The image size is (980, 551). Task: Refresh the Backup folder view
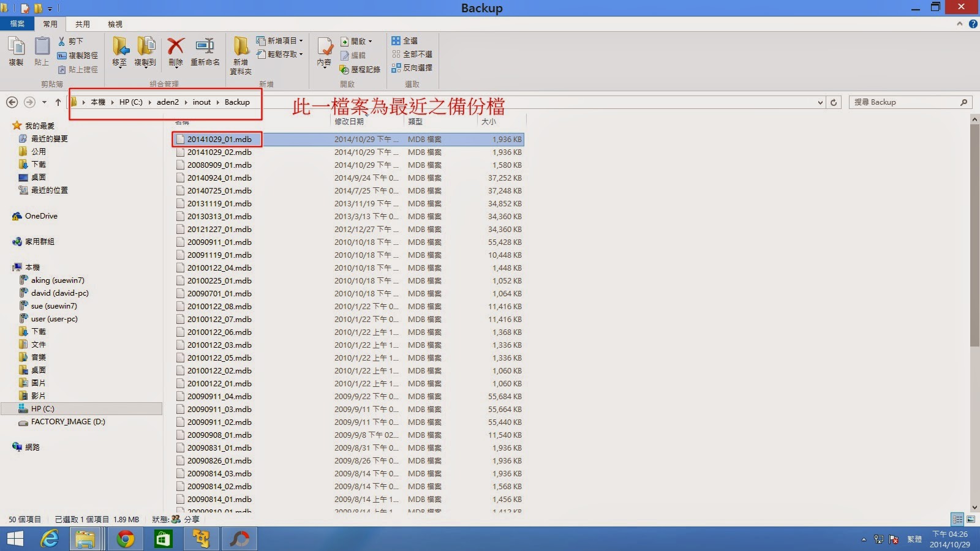tap(834, 102)
